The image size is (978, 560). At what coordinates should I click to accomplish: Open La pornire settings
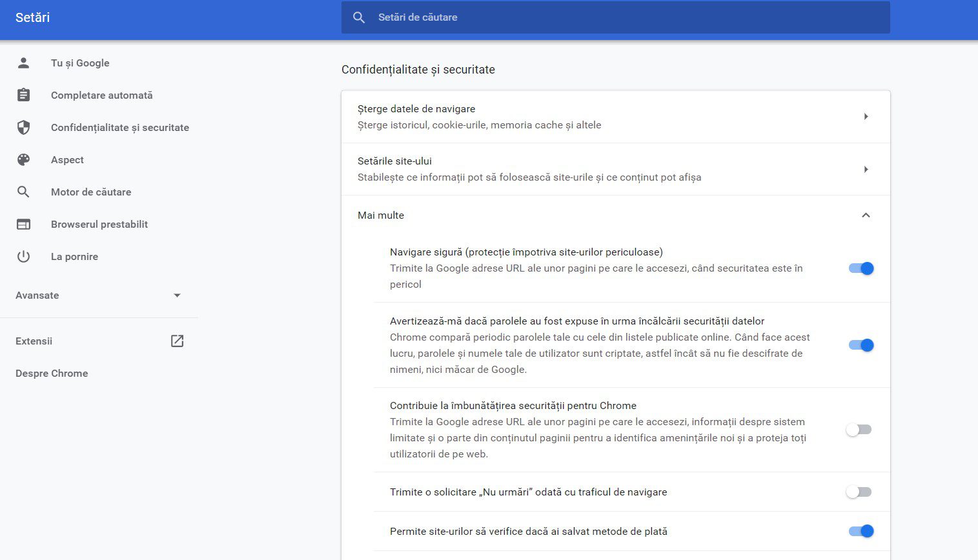74,256
